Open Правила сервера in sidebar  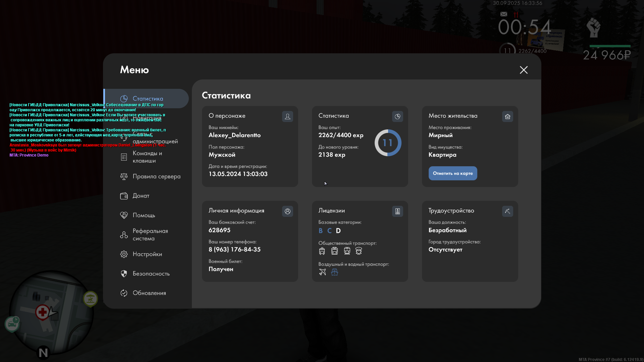(x=156, y=176)
